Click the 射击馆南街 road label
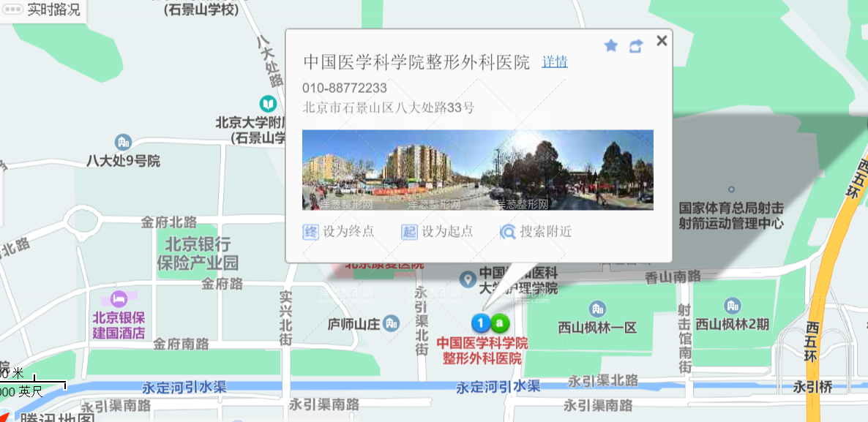868x422 pixels. click(x=685, y=339)
